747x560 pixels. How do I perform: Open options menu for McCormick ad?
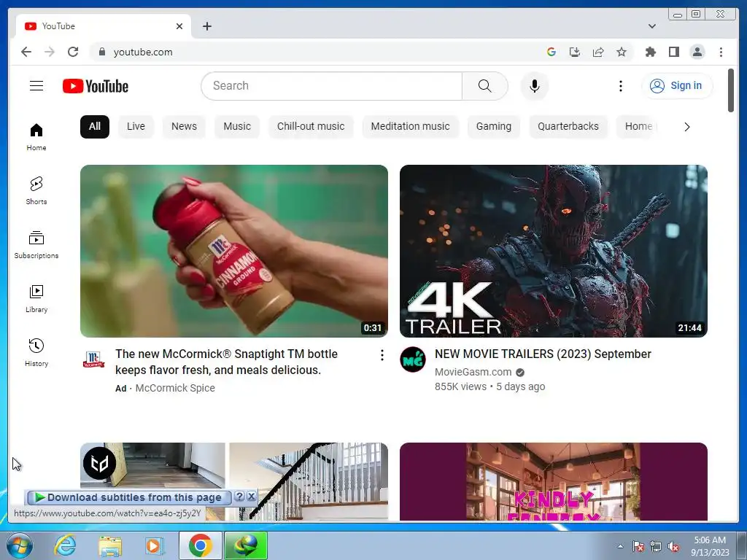[x=382, y=355]
